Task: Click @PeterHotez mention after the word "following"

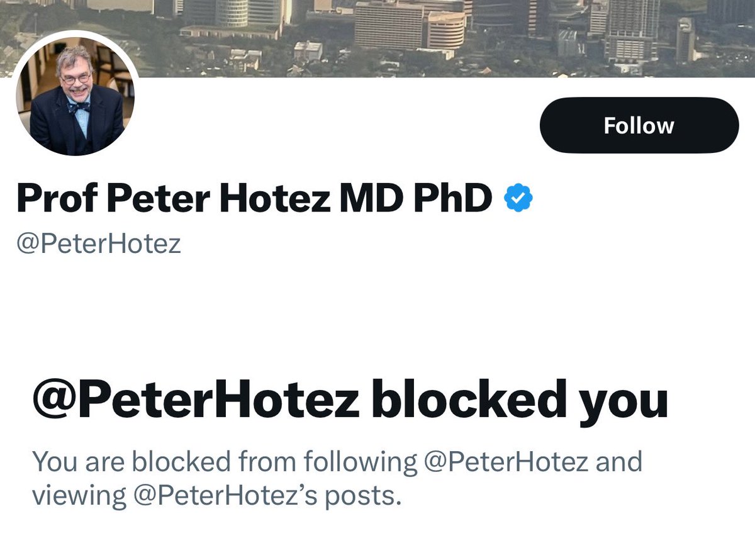Action: [x=507, y=462]
